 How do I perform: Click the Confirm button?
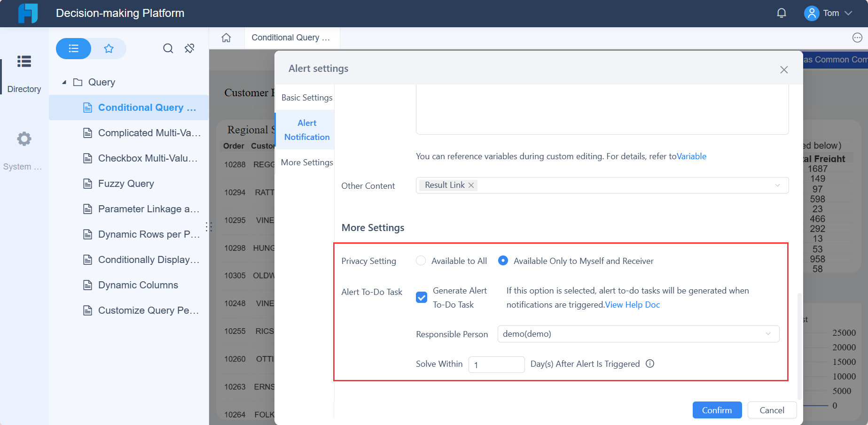point(717,410)
